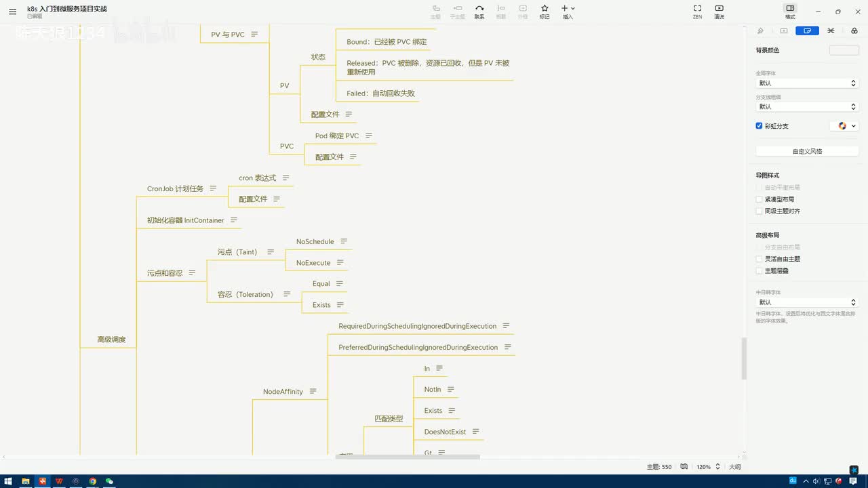
Task: Open the rainbow branch color scheme dropdown
Action: point(844,125)
